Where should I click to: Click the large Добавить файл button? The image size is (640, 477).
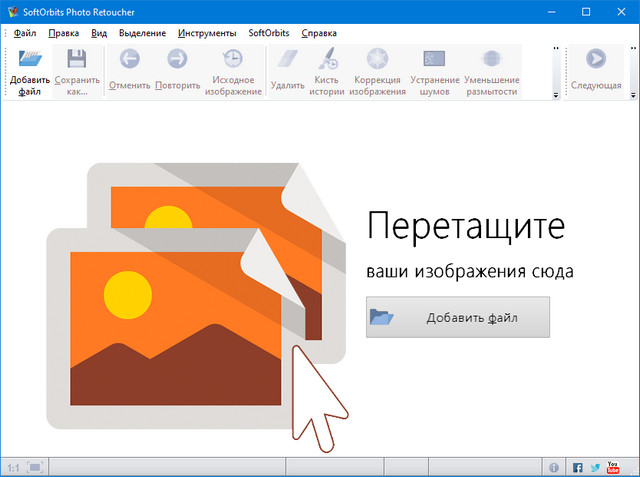[457, 317]
